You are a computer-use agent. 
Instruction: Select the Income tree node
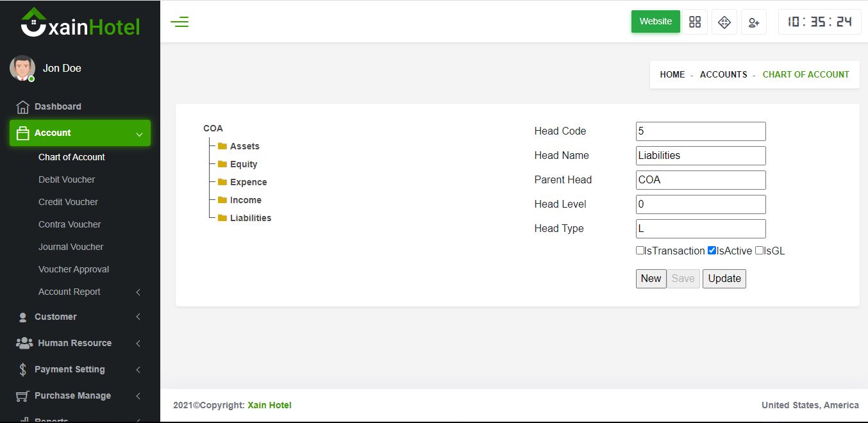point(246,200)
